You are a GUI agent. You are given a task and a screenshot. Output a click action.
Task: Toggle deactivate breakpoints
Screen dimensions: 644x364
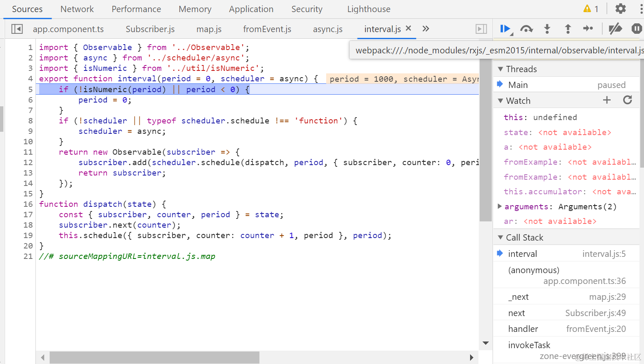(x=615, y=29)
